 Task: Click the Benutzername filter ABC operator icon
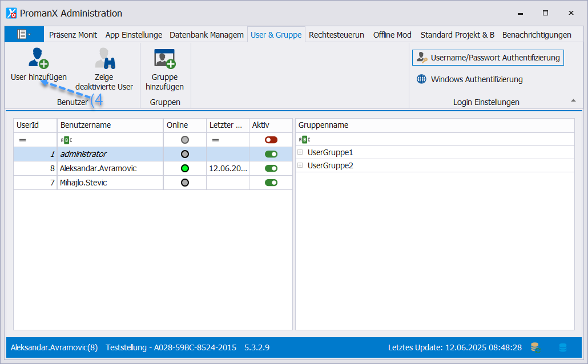66,140
